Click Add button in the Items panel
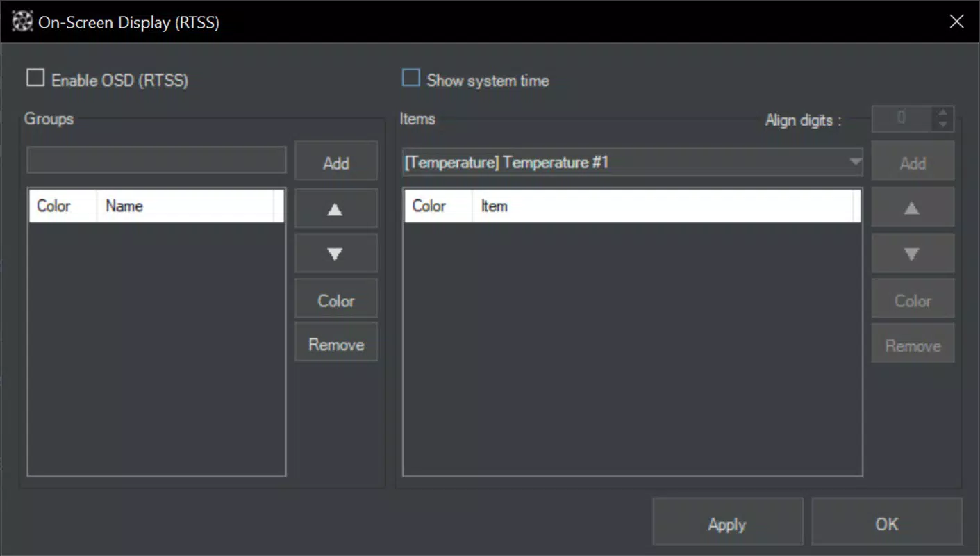This screenshot has width=980, height=556. pos(912,162)
